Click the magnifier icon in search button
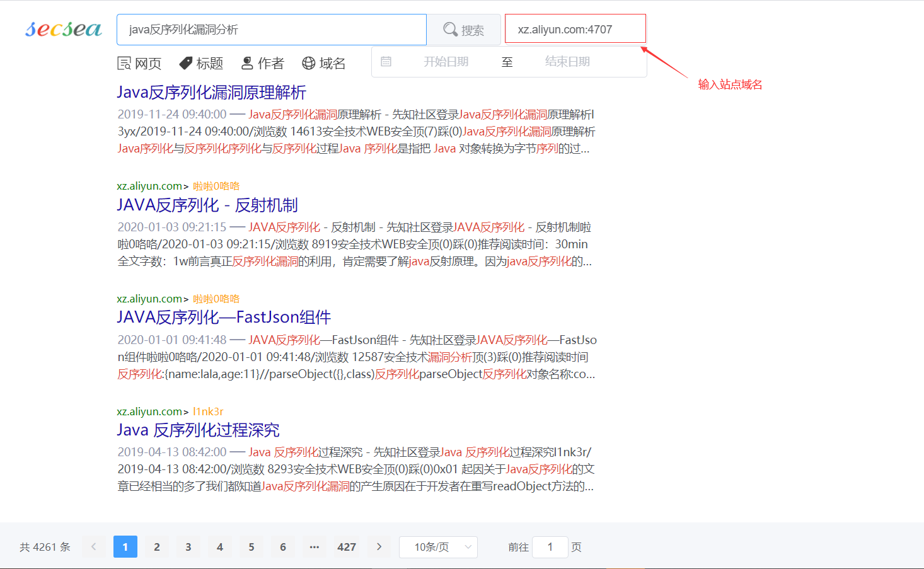This screenshot has width=924, height=569. coord(450,30)
